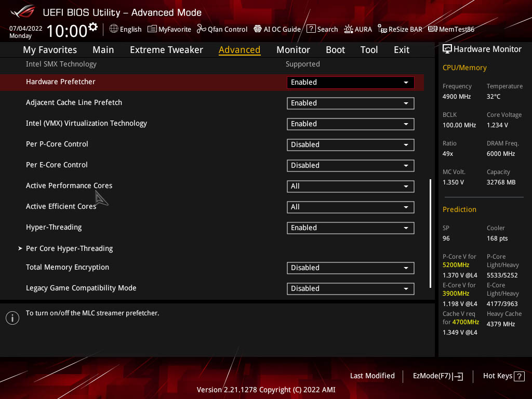This screenshot has height=399, width=532.
Task: Click the 4900 MHz frequency value
Action: tap(457, 97)
